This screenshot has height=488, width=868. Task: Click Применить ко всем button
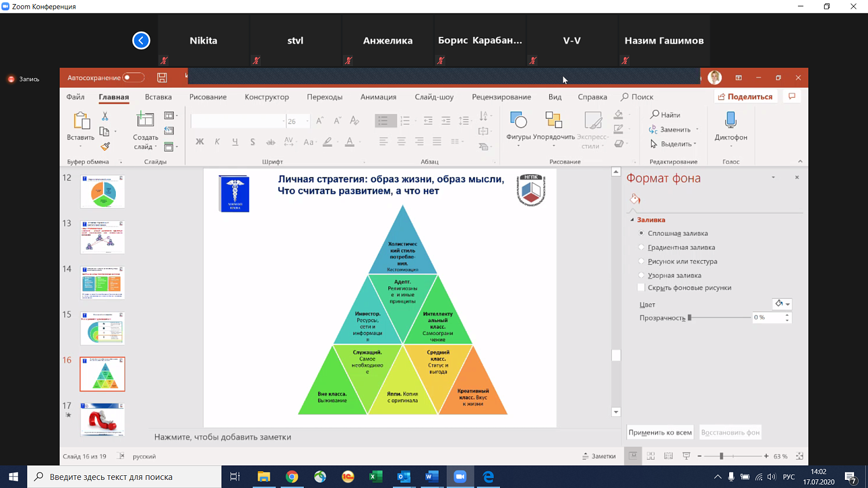tap(660, 432)
